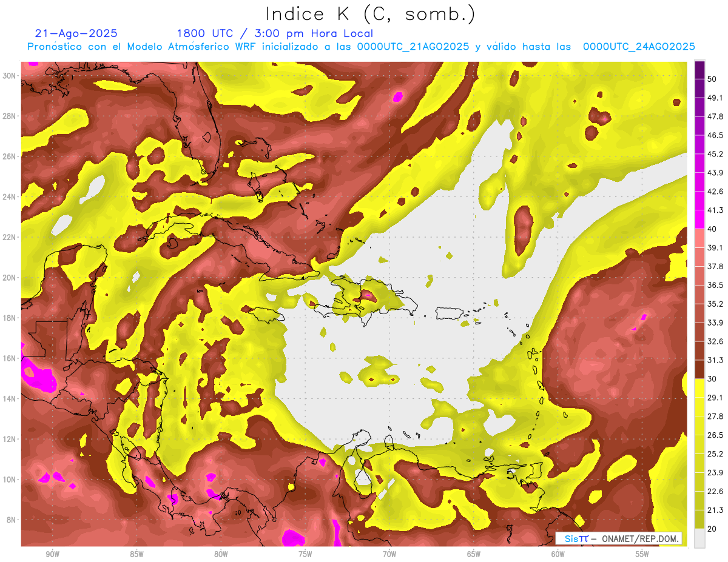Click the 70W longitude label
The image size is (728, 562).
[389, 554]
